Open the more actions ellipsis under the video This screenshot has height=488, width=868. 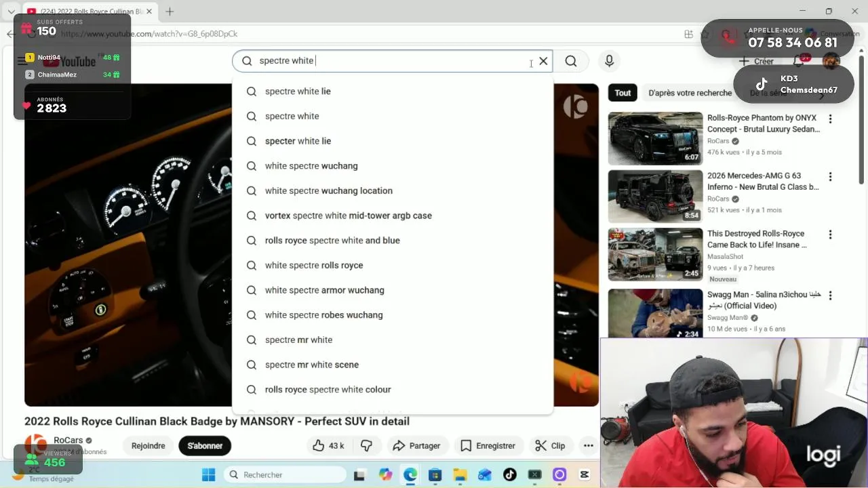point(589,446)
